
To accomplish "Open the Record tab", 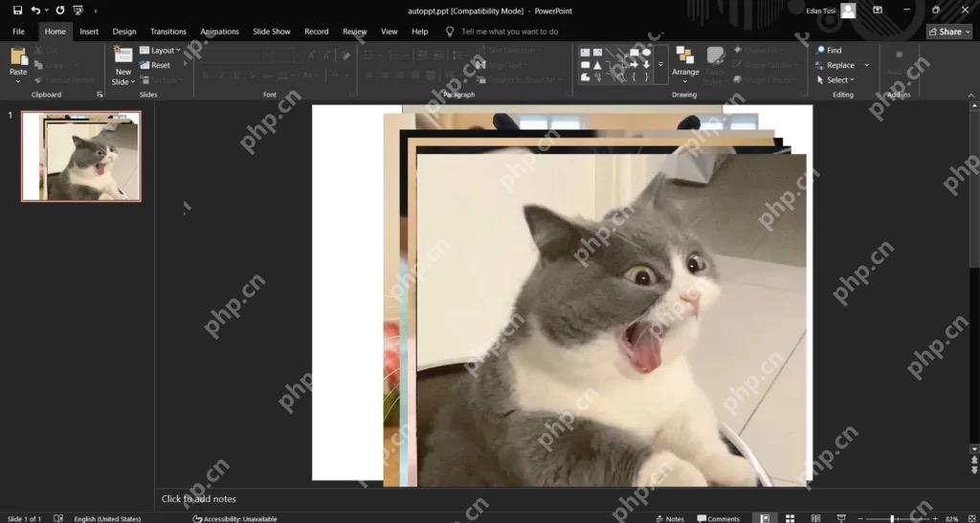I will 316,32.
